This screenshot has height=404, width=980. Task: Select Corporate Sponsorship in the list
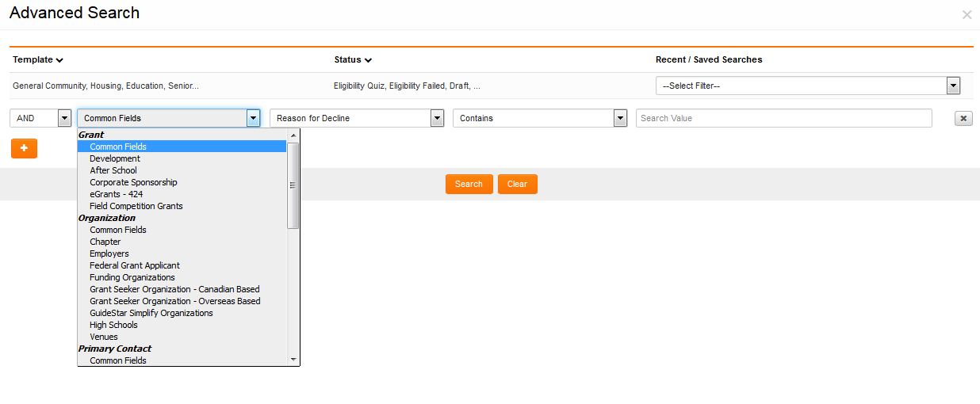[x=133, y=182]
